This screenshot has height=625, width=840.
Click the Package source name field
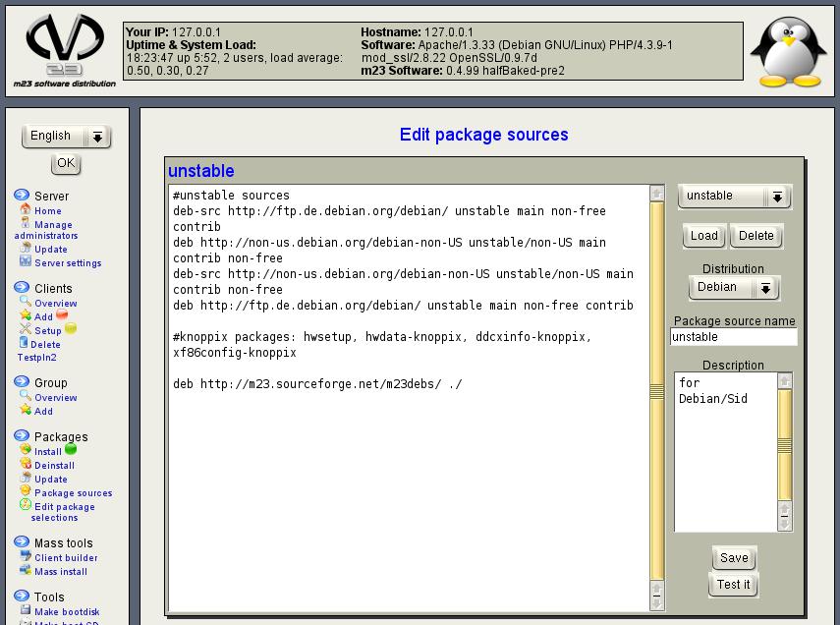coord(733,337)
